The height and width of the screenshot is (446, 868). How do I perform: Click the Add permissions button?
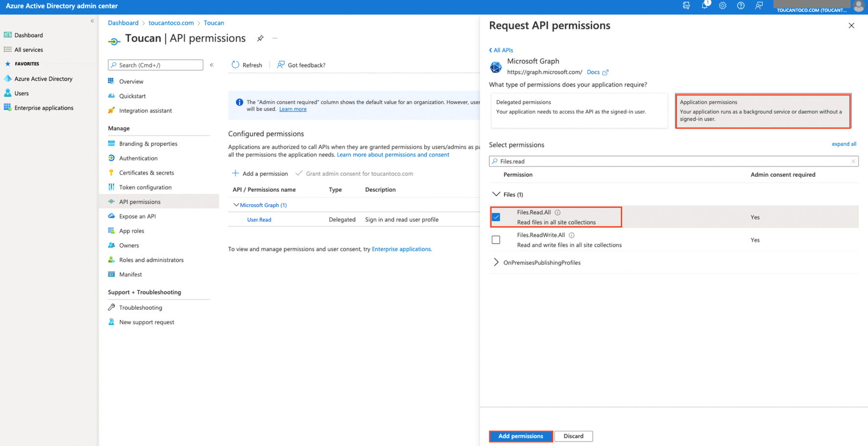tap(520, 436)
